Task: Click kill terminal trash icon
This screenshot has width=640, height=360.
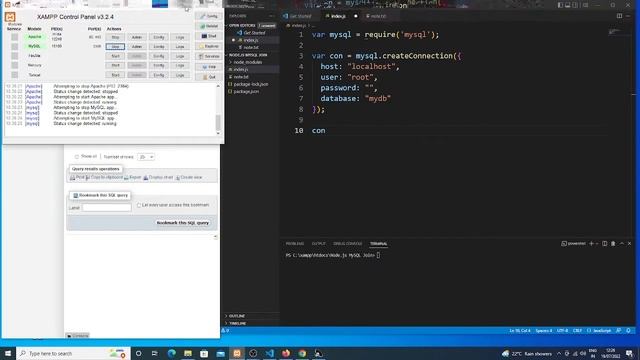Action: [613, 244]
